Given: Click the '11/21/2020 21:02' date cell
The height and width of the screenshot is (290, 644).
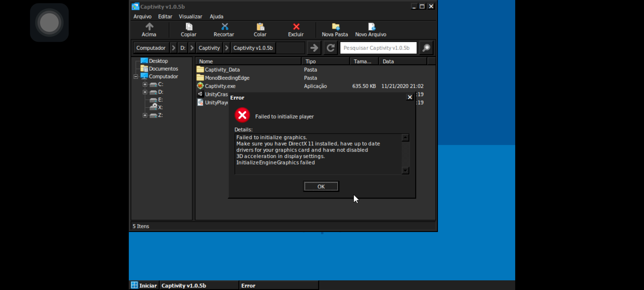Looking at the screenshot, I should [402, 86].
